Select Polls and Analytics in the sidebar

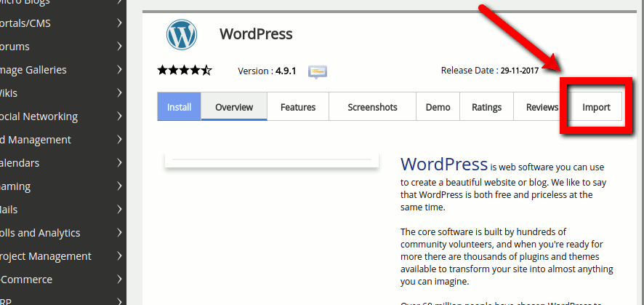(40, 233)
